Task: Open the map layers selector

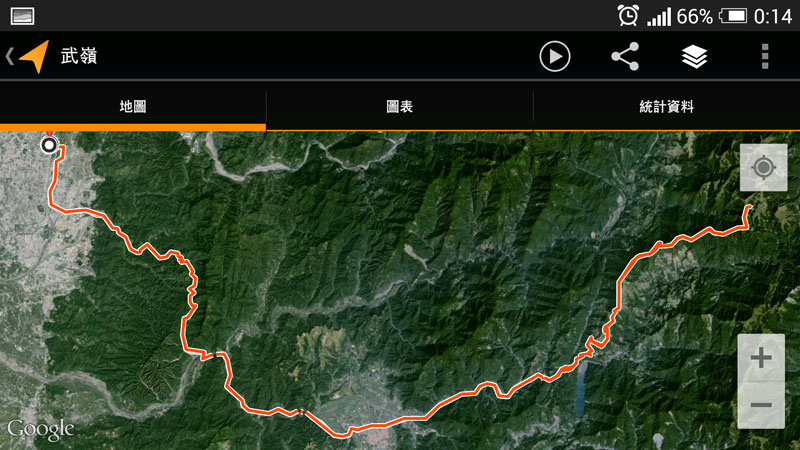Action: point(694,56)
